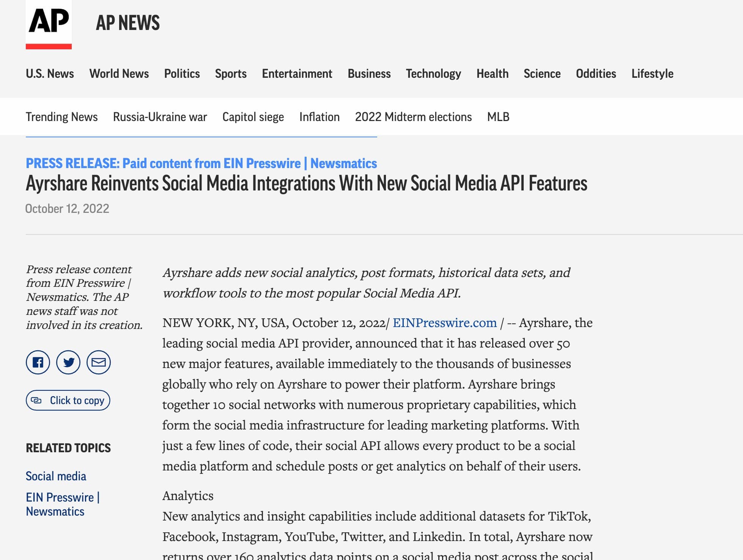Click the October 12, 2022 date
Image resolution: width=743 pixels, height=560 pixels.
(67, 209)
